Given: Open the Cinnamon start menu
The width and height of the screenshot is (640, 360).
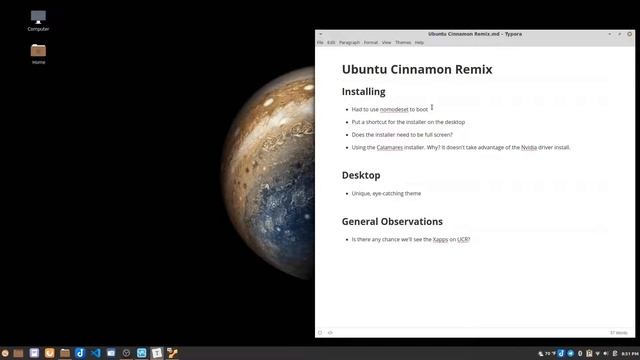Looking at the screenshot, I should (x=5, y=353).
